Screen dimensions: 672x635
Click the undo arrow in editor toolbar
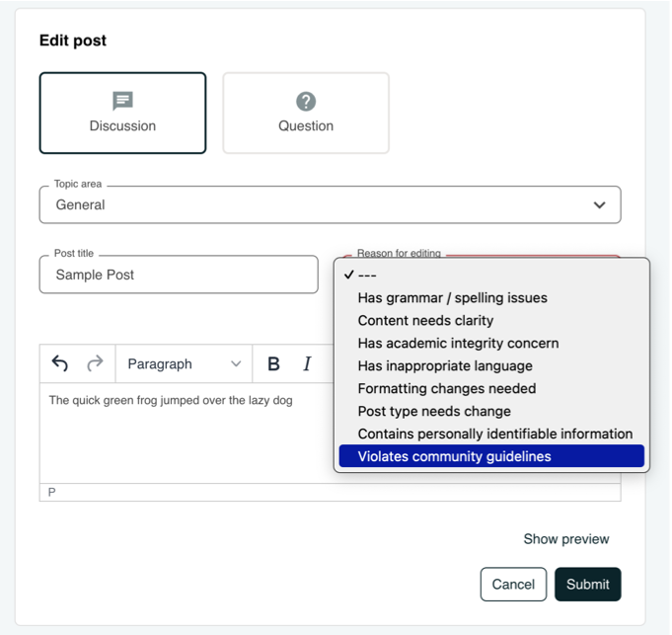pos(60,364)
